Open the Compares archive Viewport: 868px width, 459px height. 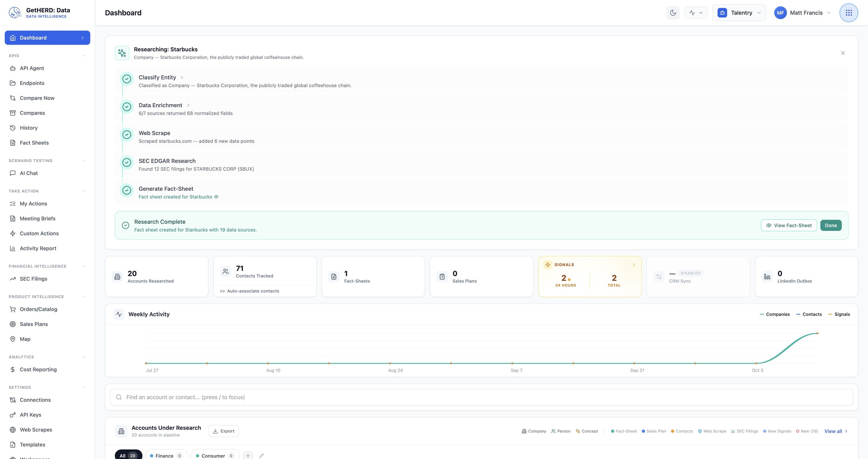click(47, 113)
